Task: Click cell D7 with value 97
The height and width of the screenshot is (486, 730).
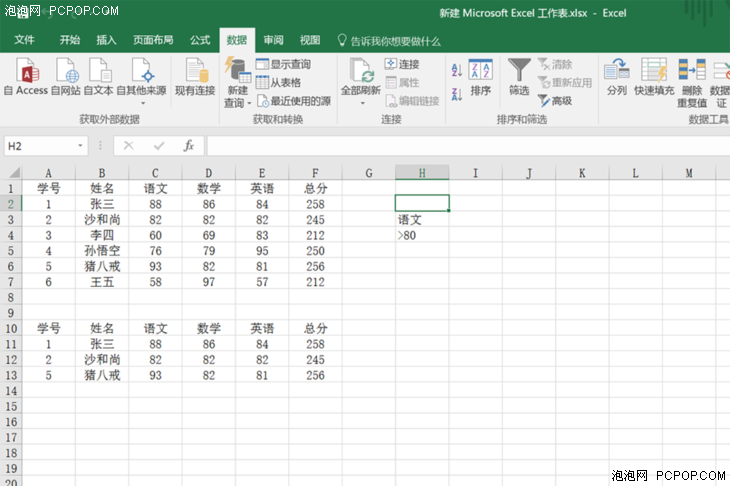Action: point(209,282)
